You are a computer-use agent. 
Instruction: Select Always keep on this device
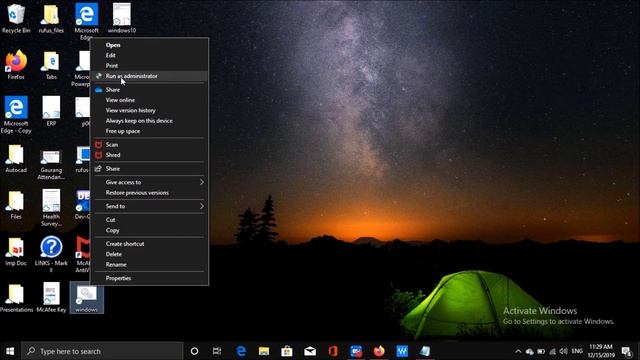(x=139, y=120)
